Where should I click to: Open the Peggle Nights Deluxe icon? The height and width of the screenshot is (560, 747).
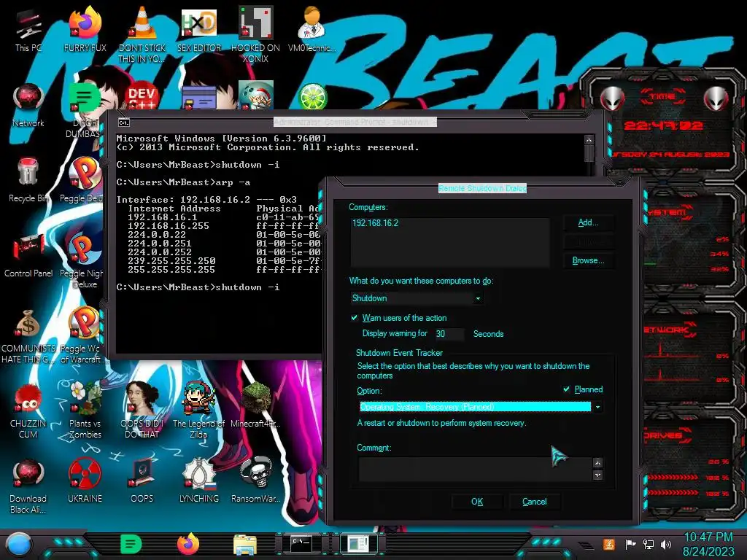[85, 261]
